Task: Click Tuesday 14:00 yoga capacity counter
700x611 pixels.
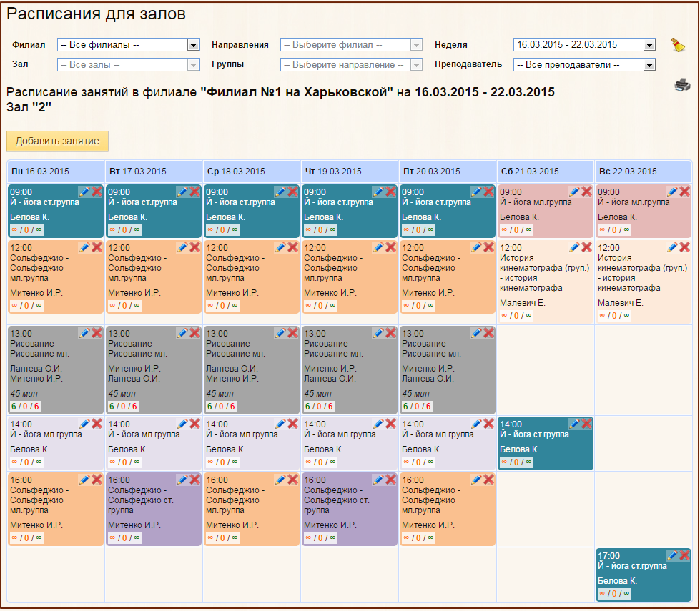Action: (124, 462)
